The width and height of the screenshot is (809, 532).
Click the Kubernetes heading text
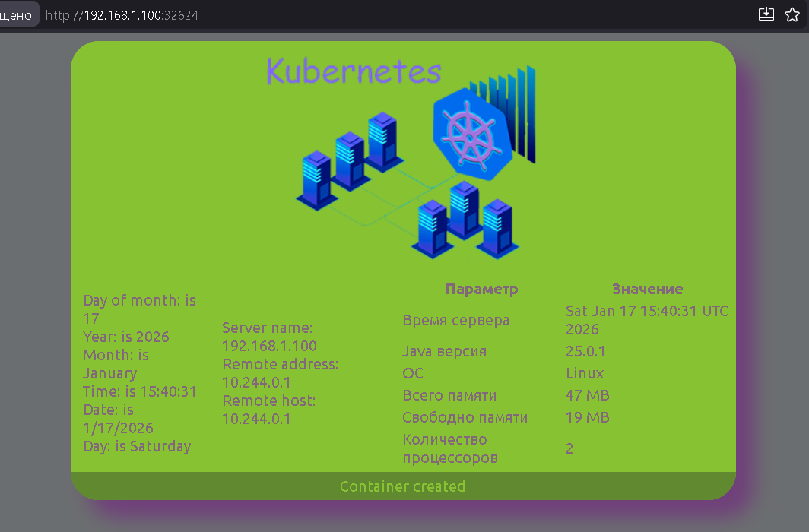click(x=354, y=71)
